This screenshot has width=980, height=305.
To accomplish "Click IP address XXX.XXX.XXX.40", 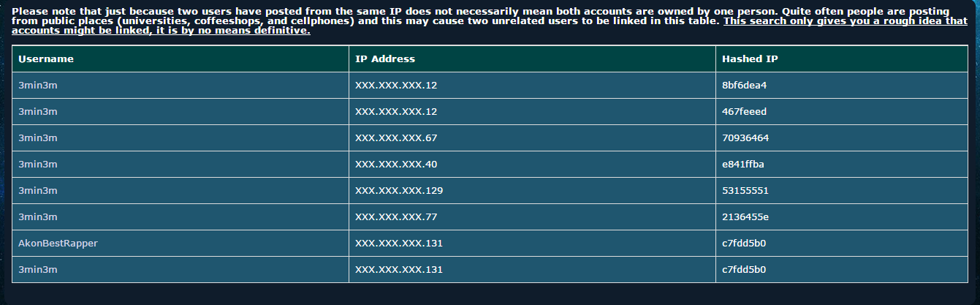I will pyautogui.click(x=396, y=164).
